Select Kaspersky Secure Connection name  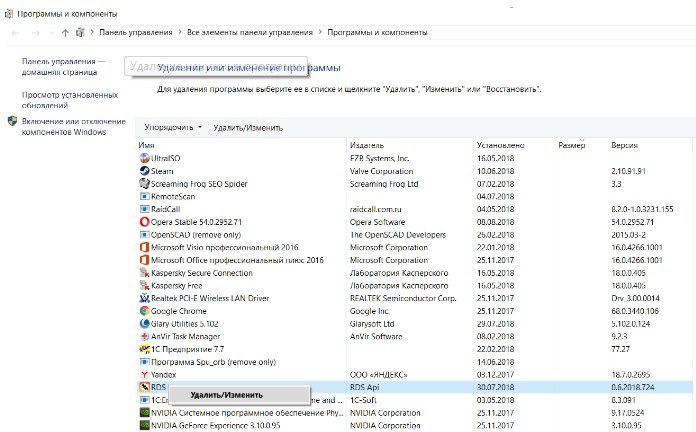coord(202,273)
